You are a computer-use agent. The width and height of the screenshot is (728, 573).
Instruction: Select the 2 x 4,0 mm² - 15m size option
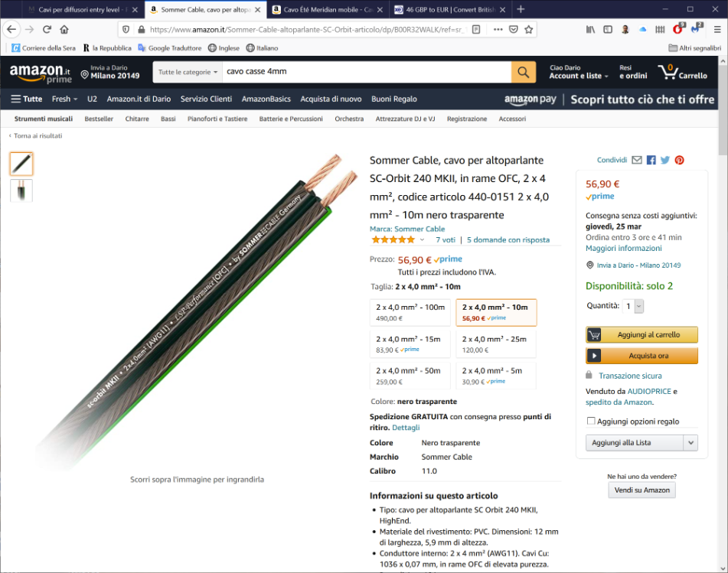coord(410,343)
